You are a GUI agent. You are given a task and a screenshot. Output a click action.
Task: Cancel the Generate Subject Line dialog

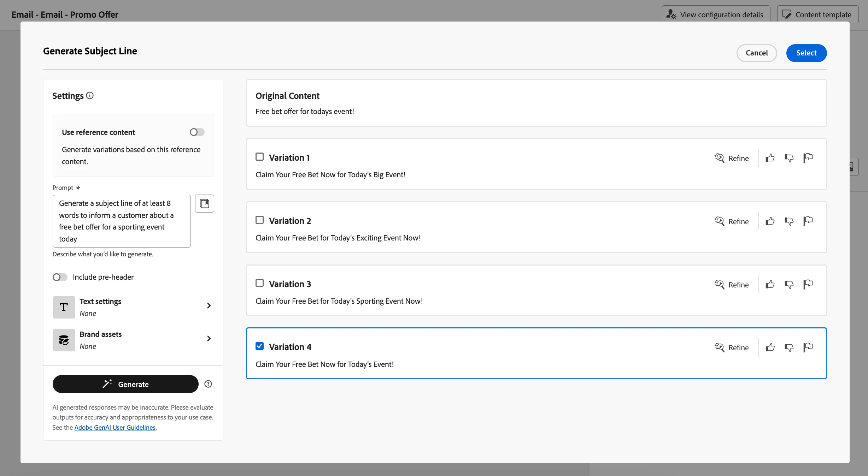click(757, 53)
